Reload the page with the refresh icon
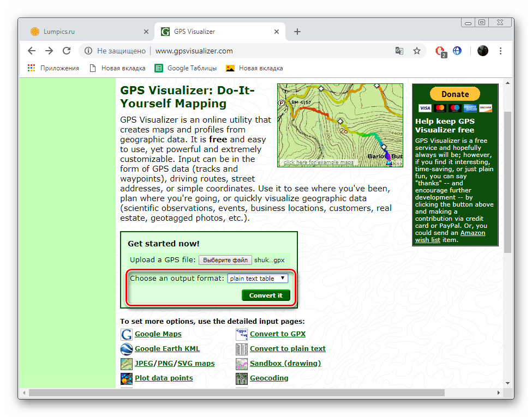Image resolution: width=532 pixels, height=417 pixels. point(67,51)
